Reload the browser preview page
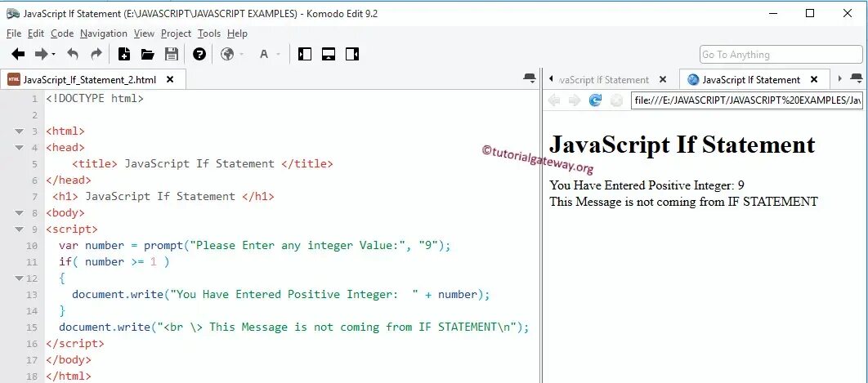The height and width of the screenshot is (383, 868). (x=595, y=100)
